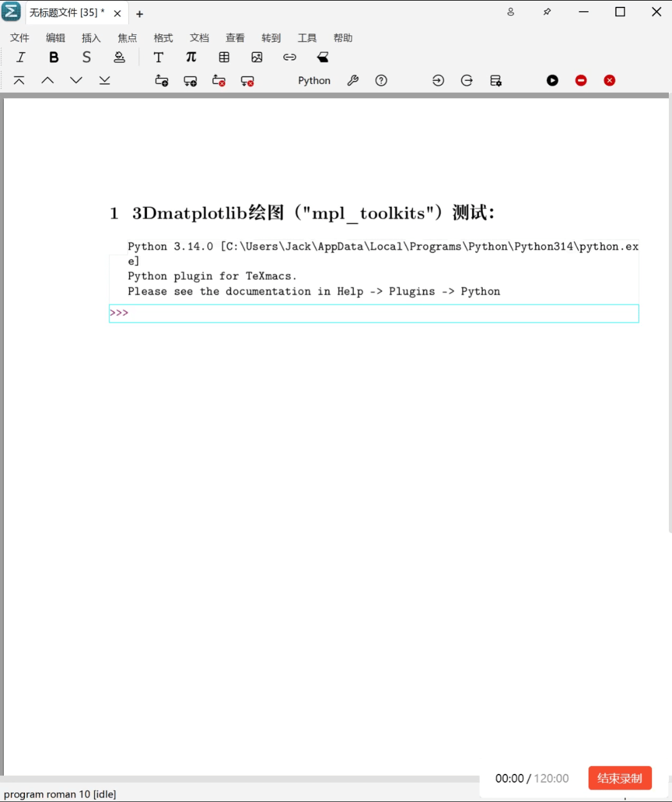This screenshot has width=672, height=802.
Task: Open the 帮助 menu
Action: point(343,37)
